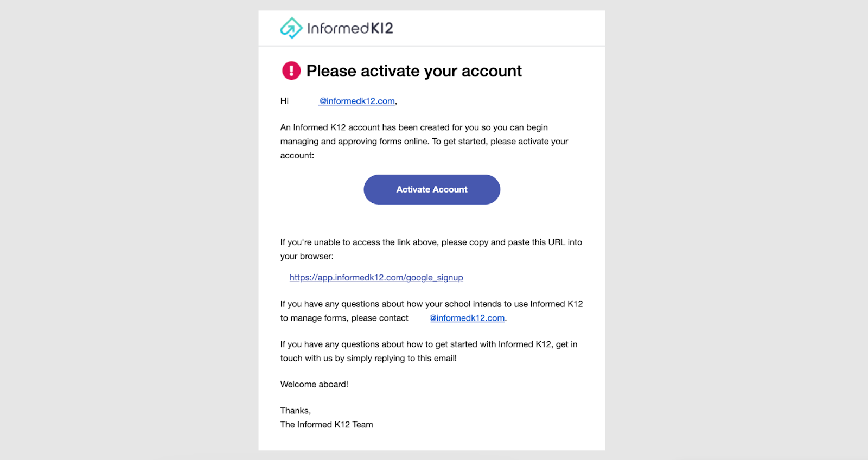The height and width of the screenshot is (460, 868).
Task: Click the "unable to access the link" paragraph
Action: 431,249
